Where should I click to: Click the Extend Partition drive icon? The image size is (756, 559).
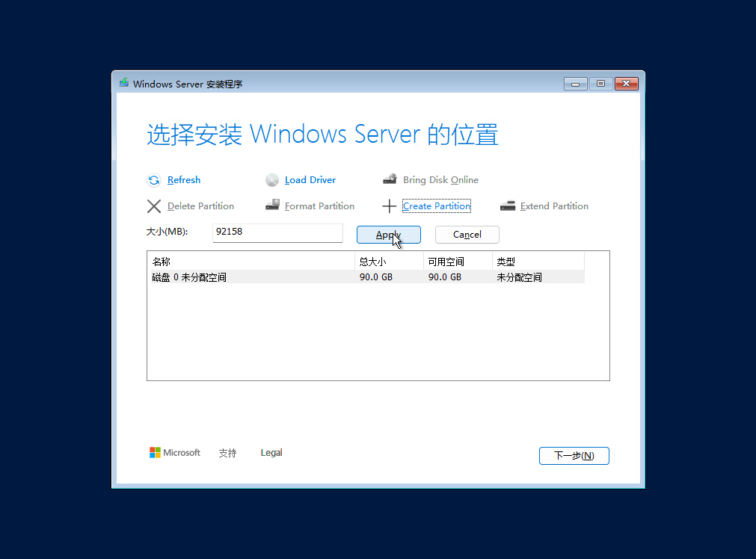(x=508, y=206)
